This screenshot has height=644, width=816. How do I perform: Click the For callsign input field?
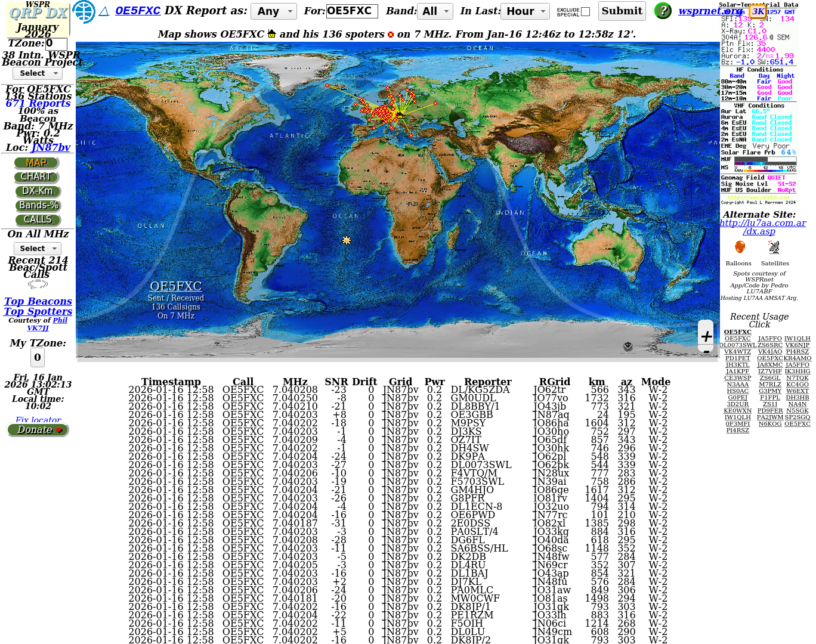pyautogui.click(x=351, y=11)
